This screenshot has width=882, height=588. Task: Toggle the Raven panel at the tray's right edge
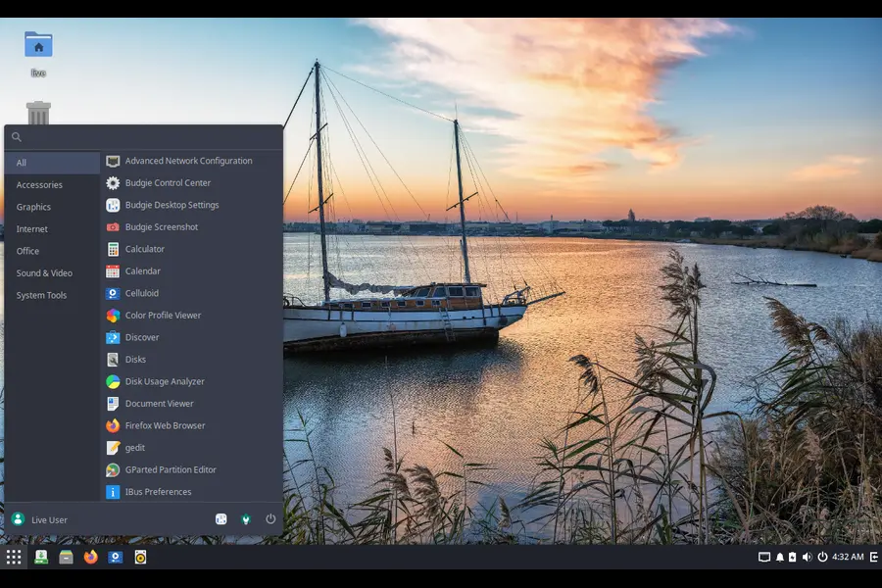[875, 557]
